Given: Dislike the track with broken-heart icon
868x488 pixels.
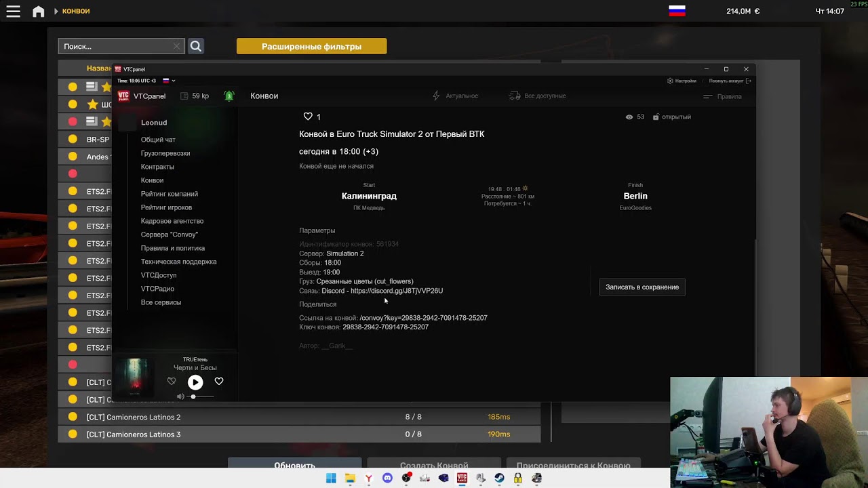Looking at the screenshot, I should [x=172, y=382].
